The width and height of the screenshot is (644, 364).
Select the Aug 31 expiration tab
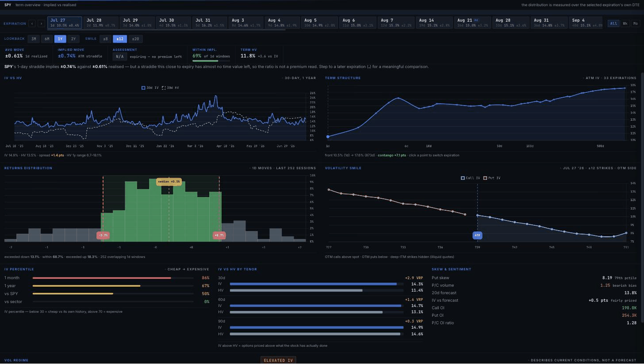(549, 23)
